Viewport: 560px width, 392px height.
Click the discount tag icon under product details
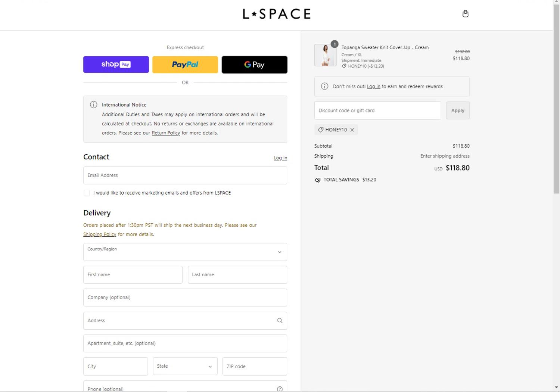(x=344, y=66)
